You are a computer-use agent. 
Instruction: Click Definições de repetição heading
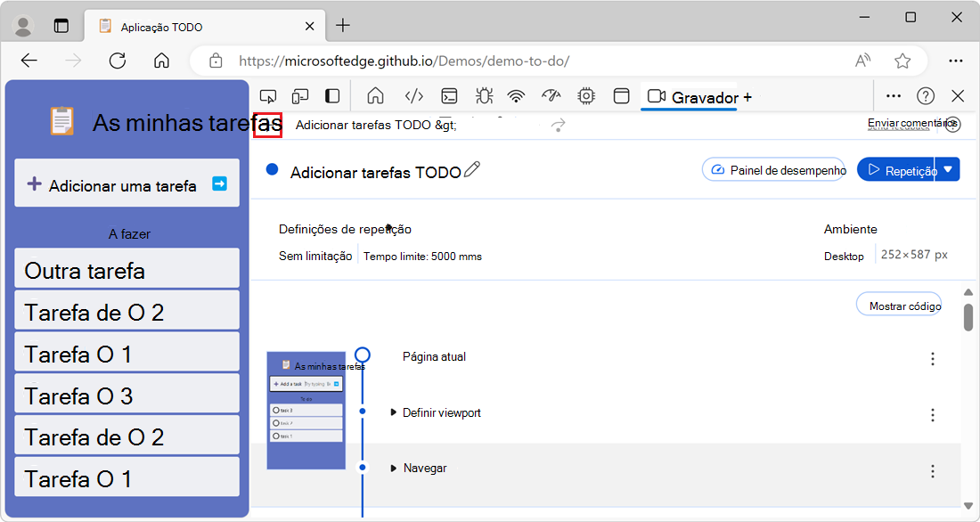[345, 229]
